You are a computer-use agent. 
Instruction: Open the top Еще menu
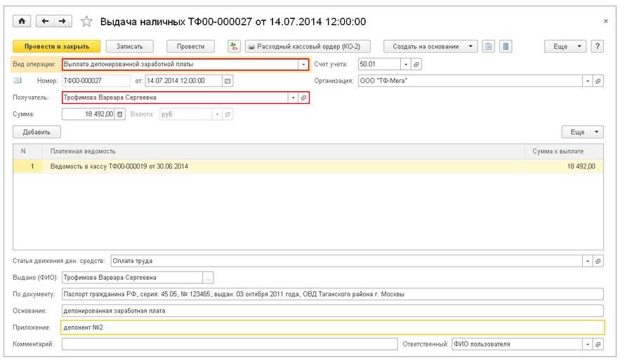pyautogui.click(x=566, y=46)
